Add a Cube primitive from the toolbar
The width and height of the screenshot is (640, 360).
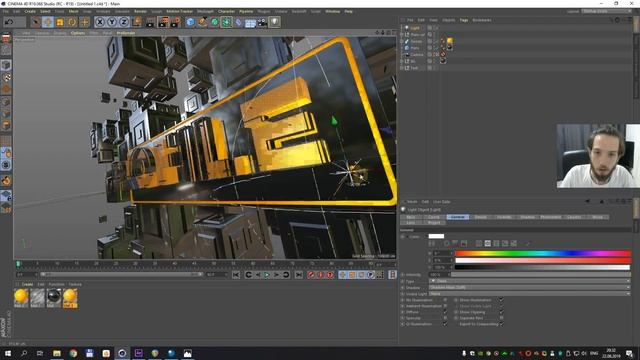[x=191, y=22]
